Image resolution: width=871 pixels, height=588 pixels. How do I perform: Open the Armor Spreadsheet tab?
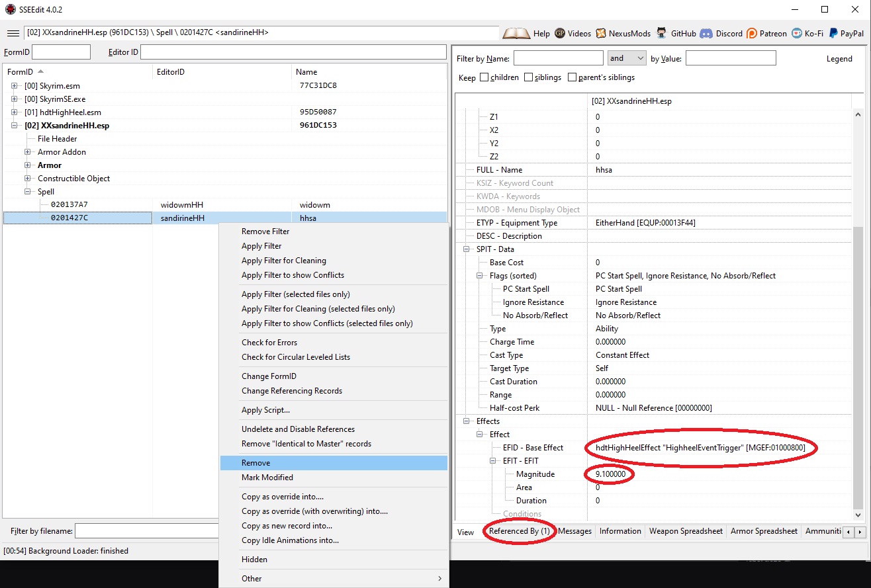tap(764, 531)
